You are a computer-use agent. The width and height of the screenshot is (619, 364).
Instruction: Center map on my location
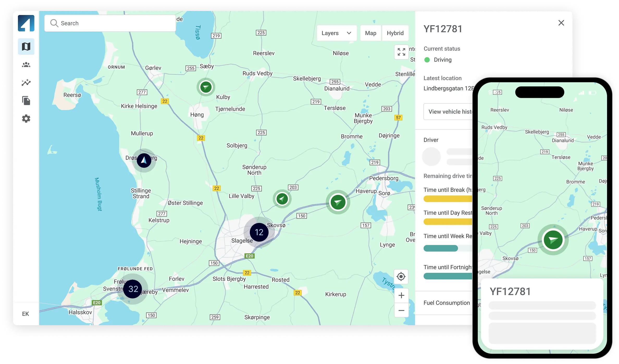coord(401,277)
